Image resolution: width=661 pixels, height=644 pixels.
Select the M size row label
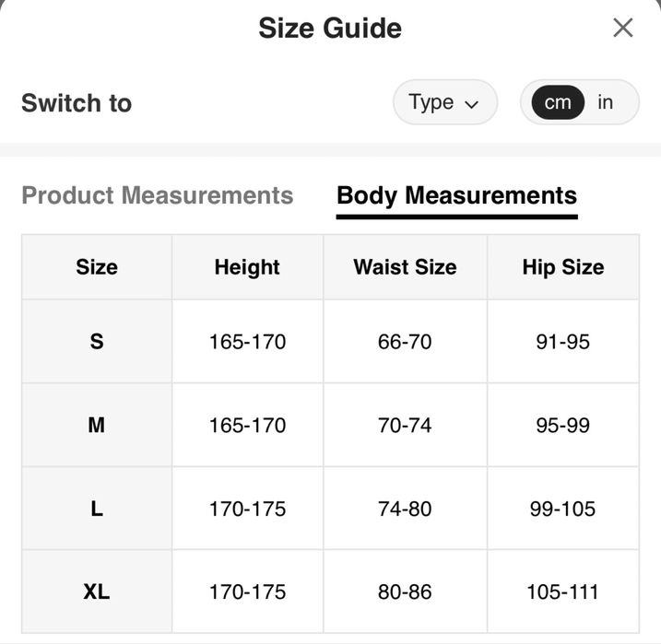(97, 426)
